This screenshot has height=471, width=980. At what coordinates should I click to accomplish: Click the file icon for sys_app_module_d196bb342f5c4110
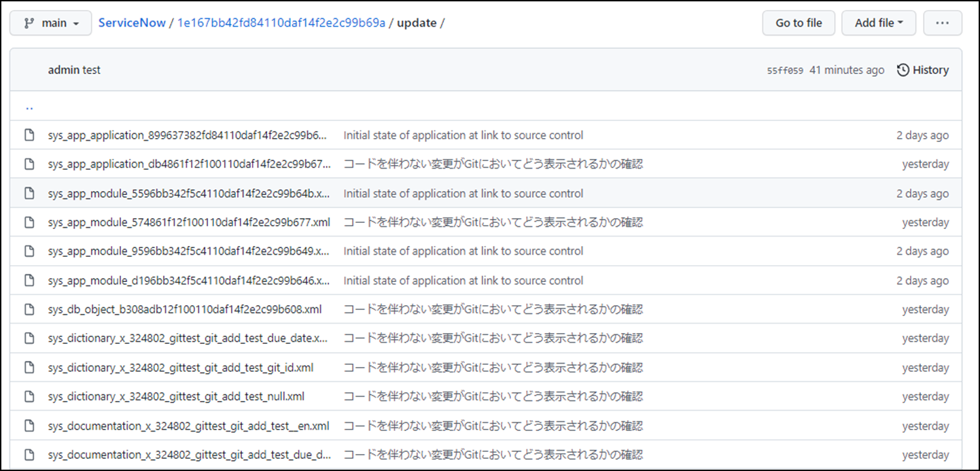29,281
